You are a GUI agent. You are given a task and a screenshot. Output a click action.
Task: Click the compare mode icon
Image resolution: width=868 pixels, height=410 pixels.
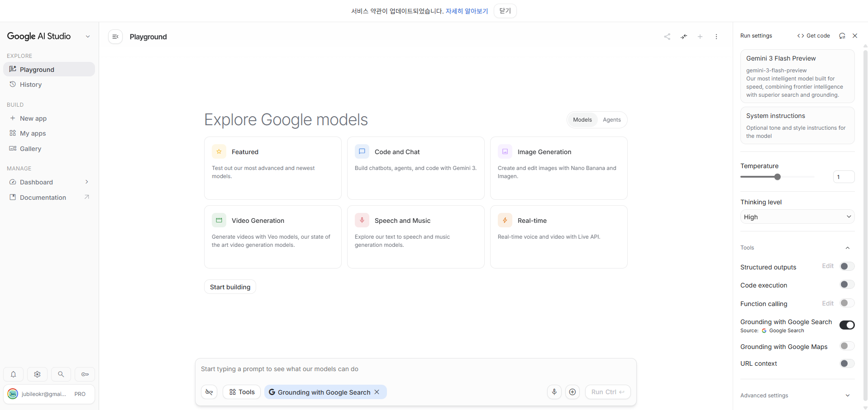684,37
